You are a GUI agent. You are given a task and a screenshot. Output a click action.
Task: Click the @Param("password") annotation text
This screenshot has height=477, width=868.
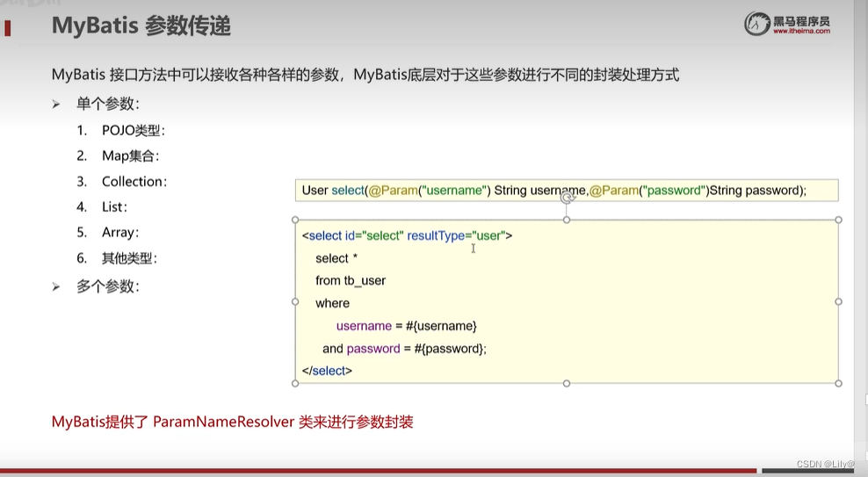649,191
